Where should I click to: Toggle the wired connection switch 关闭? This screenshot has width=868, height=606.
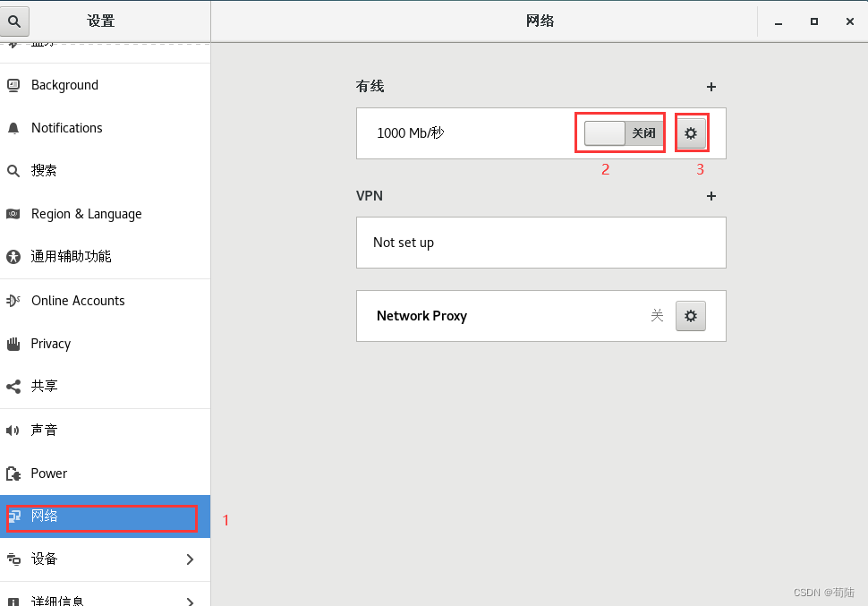[624, 133]
